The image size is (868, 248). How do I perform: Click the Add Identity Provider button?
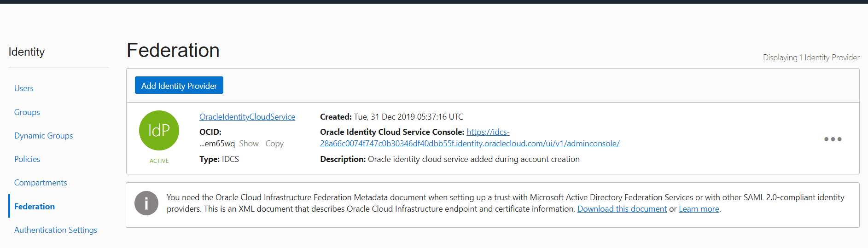tap(179, 86)
